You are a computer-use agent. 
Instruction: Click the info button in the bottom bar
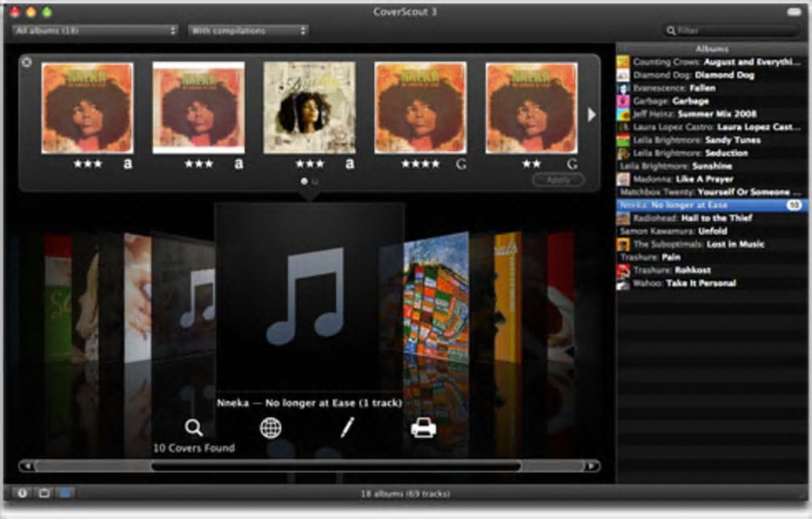click(22, 493)
